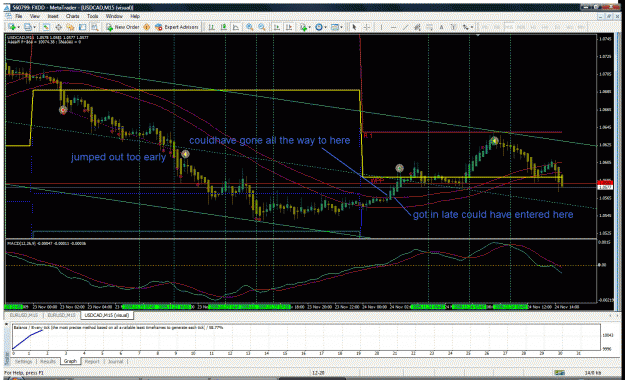Click the 14/0 kb connection status
Viewport: 625px width, 380px height.
coord(593,373)
